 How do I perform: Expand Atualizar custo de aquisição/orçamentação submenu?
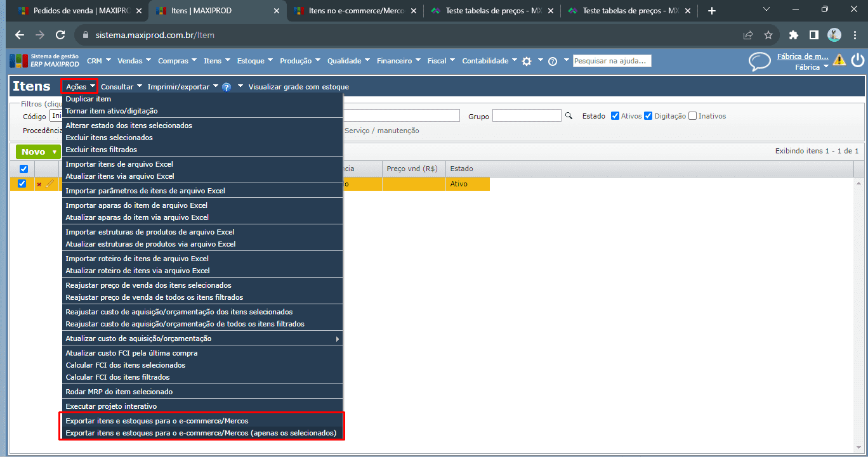202,338
